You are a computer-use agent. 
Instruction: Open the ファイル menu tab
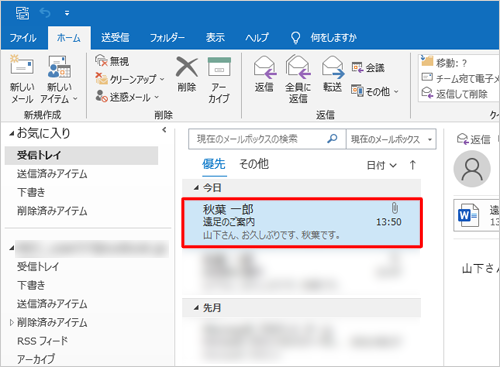[x=23, y=38]
